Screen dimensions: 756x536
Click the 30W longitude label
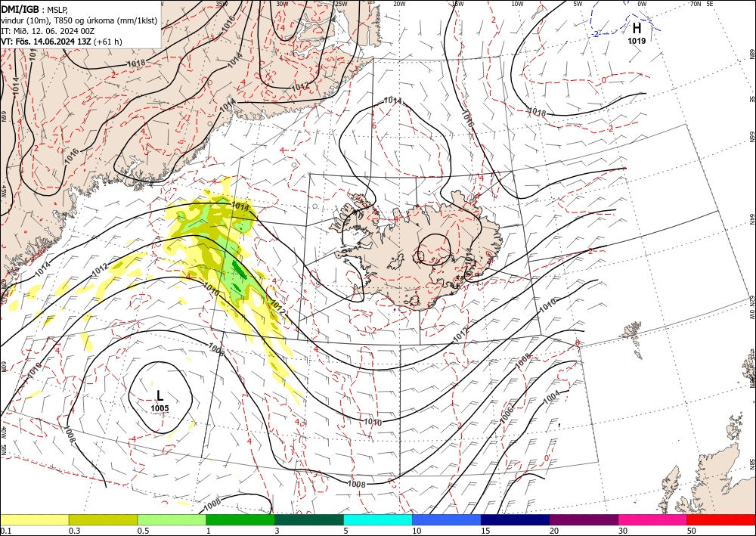click(x=282, y=3)
